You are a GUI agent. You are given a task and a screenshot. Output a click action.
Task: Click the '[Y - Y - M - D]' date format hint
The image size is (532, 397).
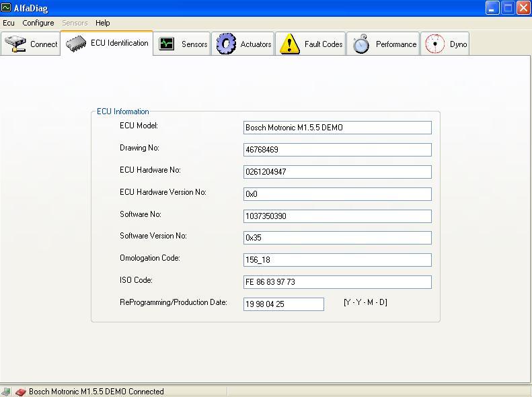pyautogui.click(x=365, y=302)
